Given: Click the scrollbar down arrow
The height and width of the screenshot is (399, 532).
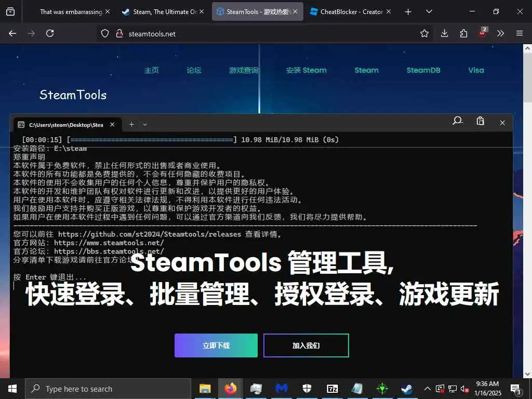Looking at the screenshot, I should tap(528, 374).
